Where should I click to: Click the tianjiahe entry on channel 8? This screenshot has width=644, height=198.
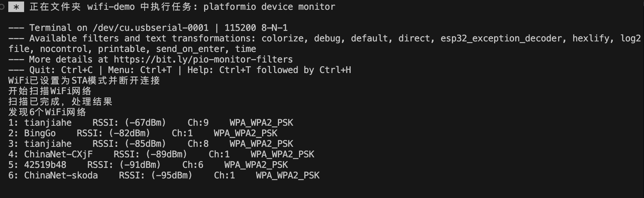pos(48,144)
